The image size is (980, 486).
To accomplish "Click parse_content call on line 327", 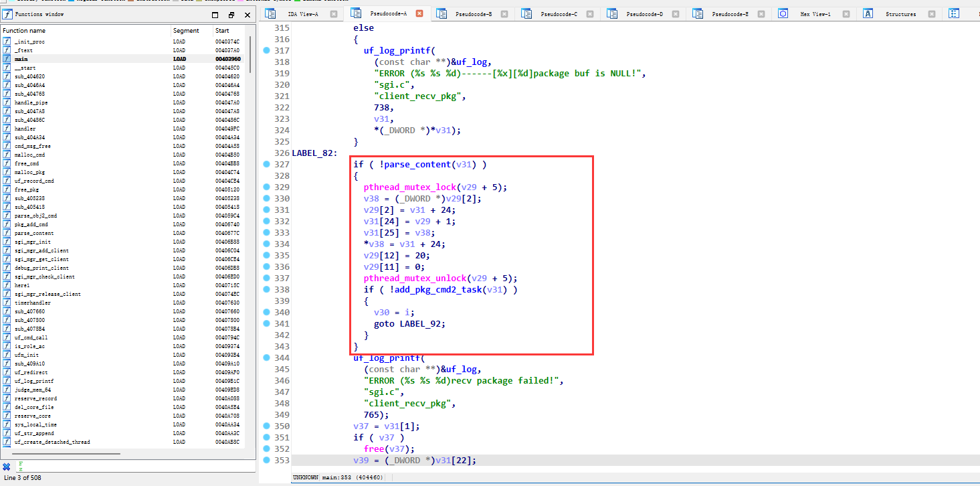I will [415, 164].
